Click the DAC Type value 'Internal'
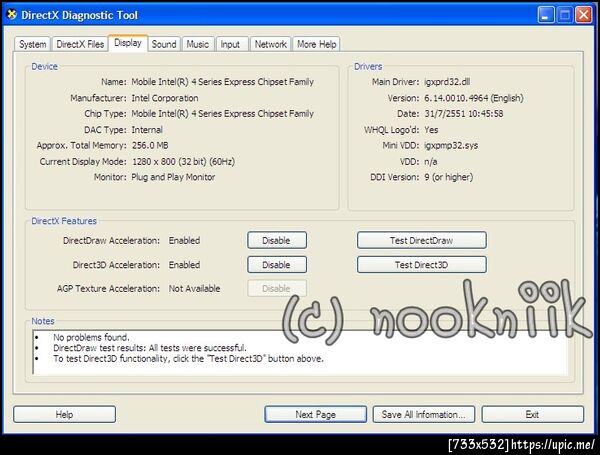Image resolution: width=600 pixels, height=455 pixels. pos(147,130)
